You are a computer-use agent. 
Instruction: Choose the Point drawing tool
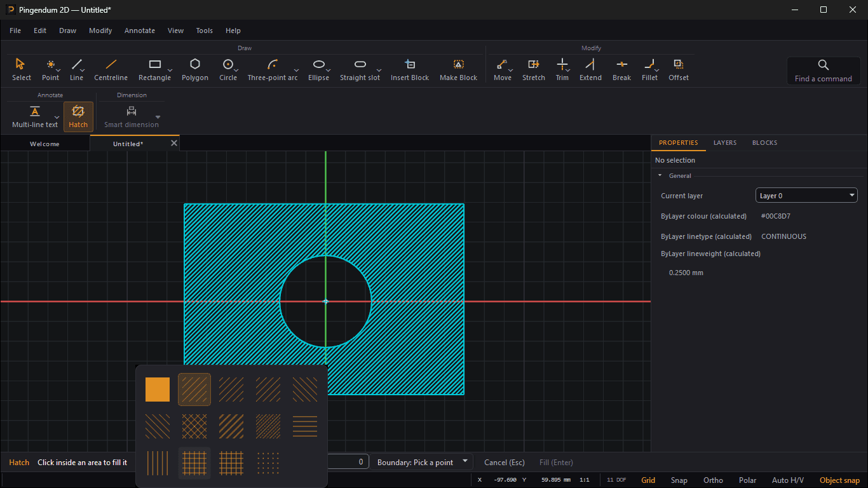50,69
